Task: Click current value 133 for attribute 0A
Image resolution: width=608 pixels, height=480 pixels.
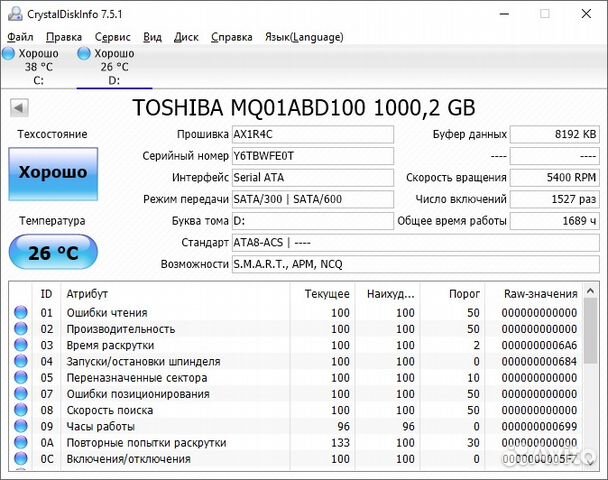Action: (340, 443)
